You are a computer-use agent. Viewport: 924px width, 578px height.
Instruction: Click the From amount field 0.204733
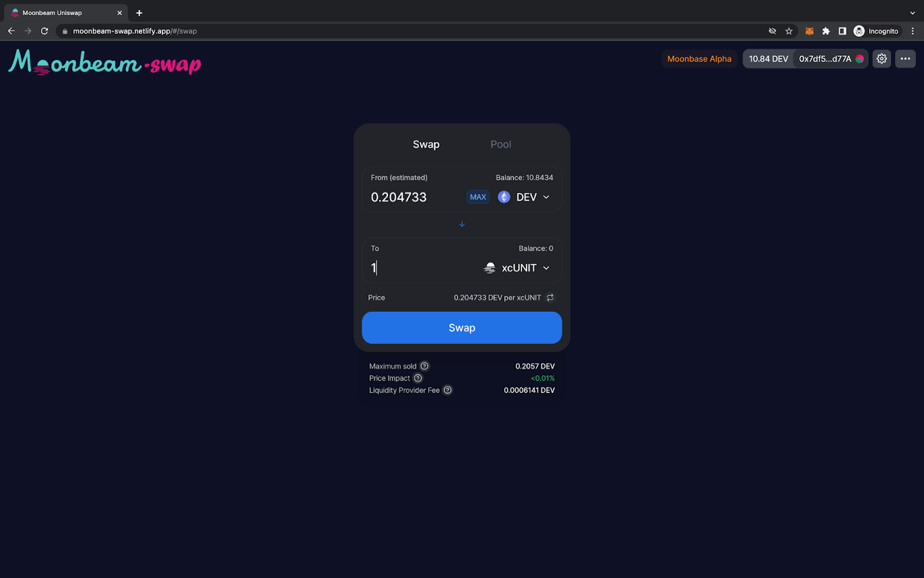(416, 197)
